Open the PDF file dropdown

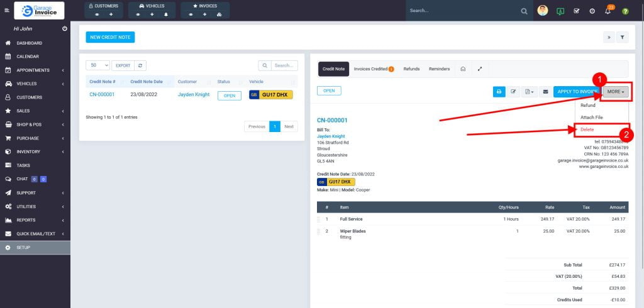point(530,92)
